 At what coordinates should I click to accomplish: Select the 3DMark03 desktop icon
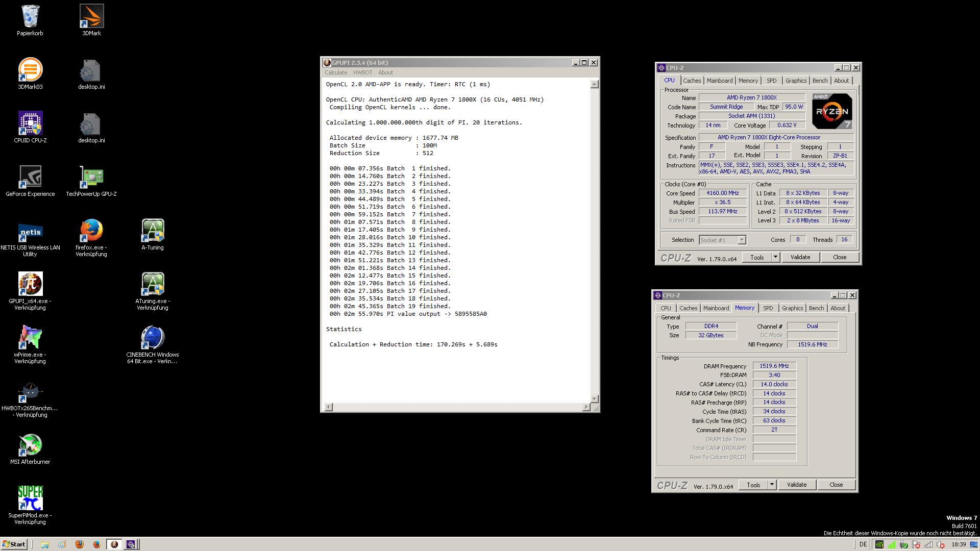(x=30, y=74)
